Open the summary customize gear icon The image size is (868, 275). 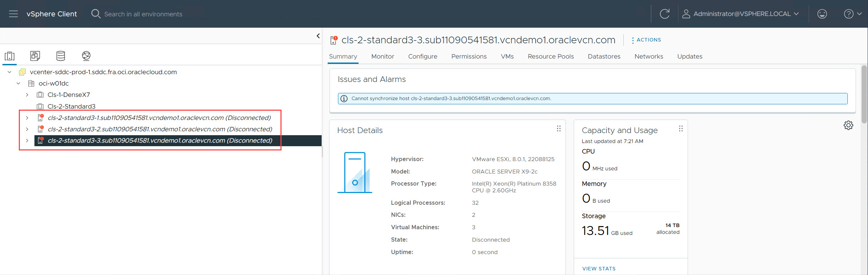[x=848, y=125]
